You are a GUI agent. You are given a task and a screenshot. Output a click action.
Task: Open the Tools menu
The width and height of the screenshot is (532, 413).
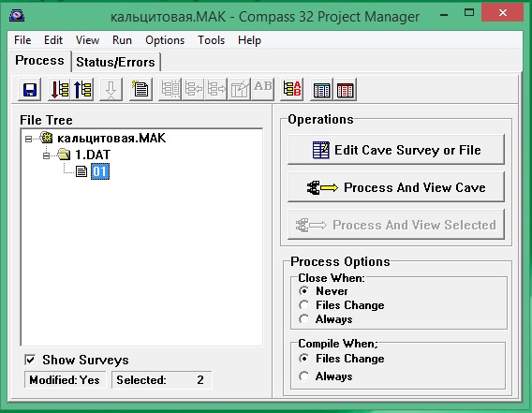click(x=211, y=40)
